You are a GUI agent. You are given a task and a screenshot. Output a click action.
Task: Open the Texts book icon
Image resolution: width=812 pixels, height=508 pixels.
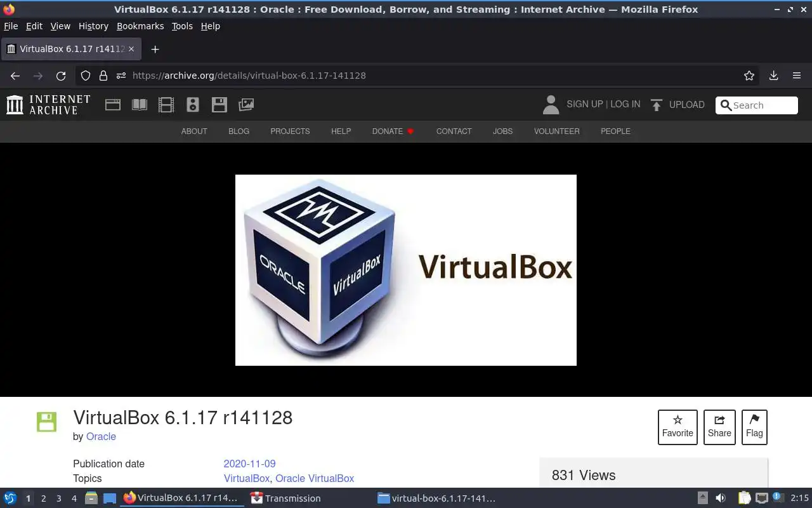[140, 105]
